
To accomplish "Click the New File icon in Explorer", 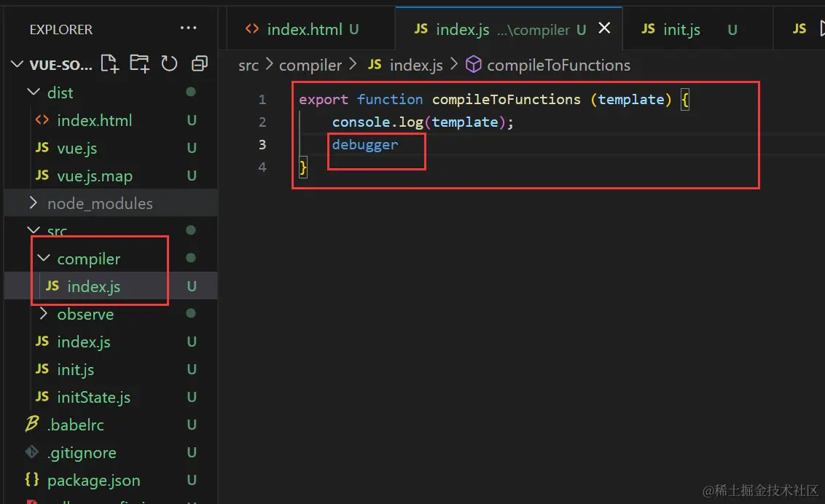I will click(109, 64).
